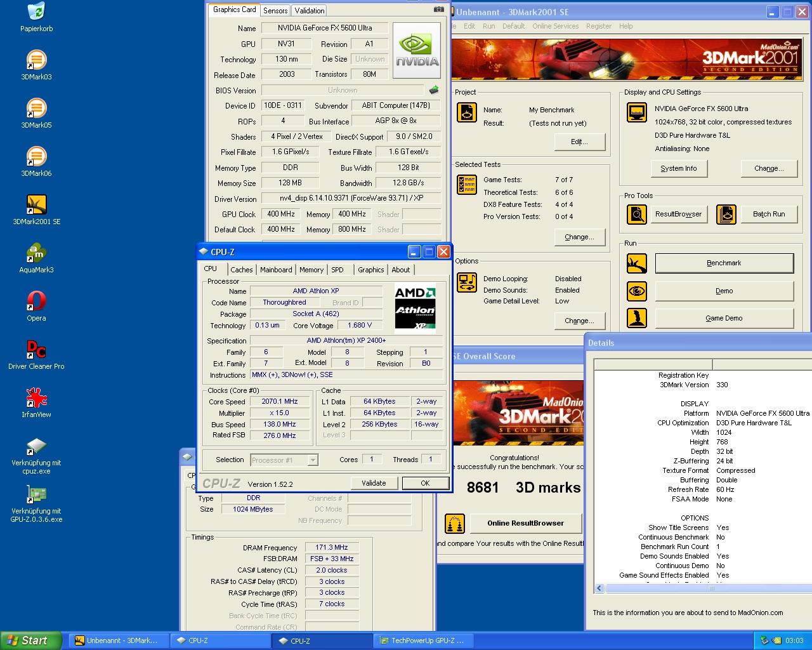Click the AMD Athlon XP name field
Viewport: 812px width, 650px height.
point(316,291)
